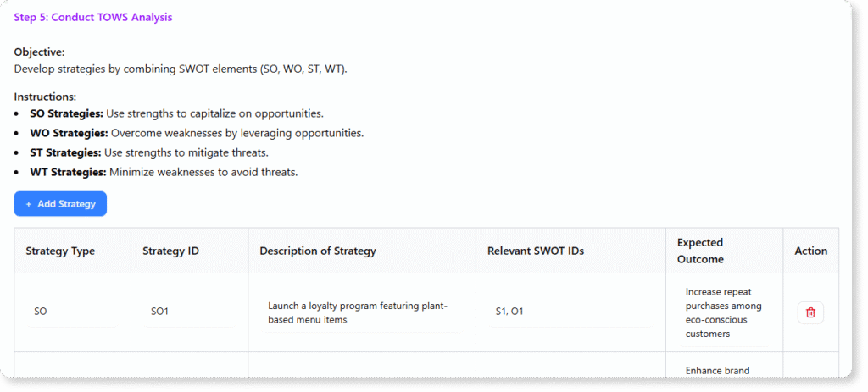Image resolution: width=868 pixels, height=392 pixels.
Task: Click the SO Strategies instruction bullet
Action: coord(176,114)
